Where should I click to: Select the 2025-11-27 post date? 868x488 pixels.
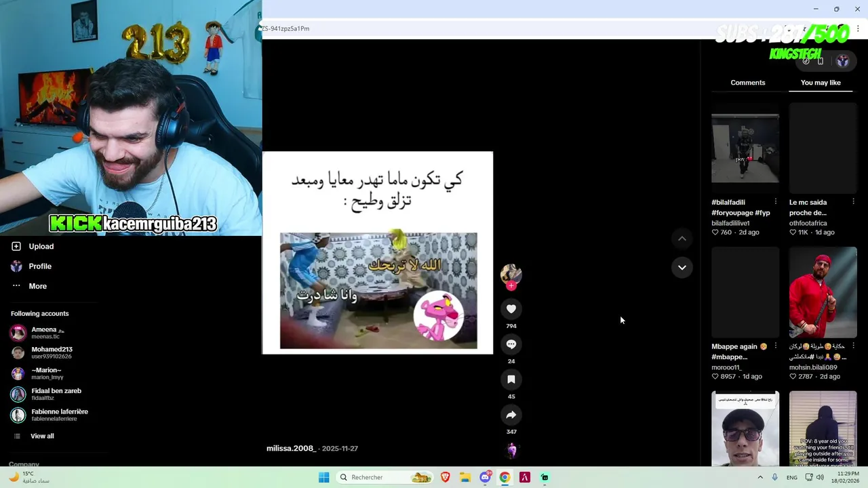(x=340, y=449)
